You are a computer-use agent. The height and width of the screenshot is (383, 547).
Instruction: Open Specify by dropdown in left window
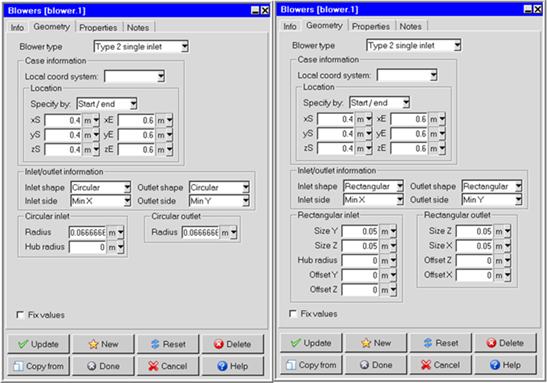[x=107, y=104]
